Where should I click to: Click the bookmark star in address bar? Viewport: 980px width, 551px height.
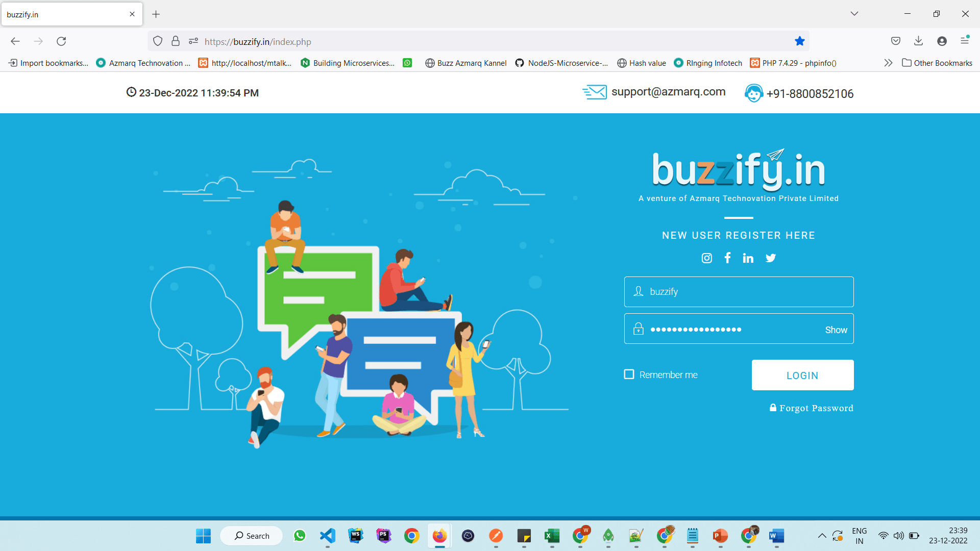coord(799,41)
